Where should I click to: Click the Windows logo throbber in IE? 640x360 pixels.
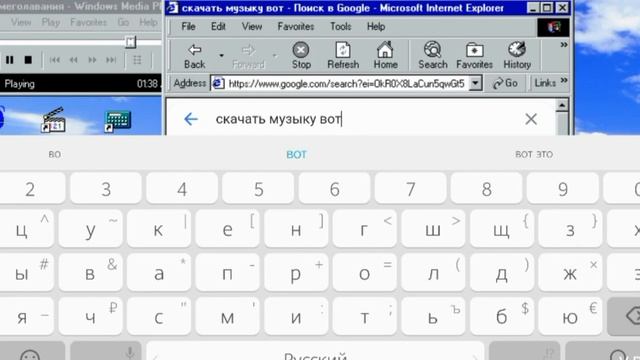tap(553, 27)
